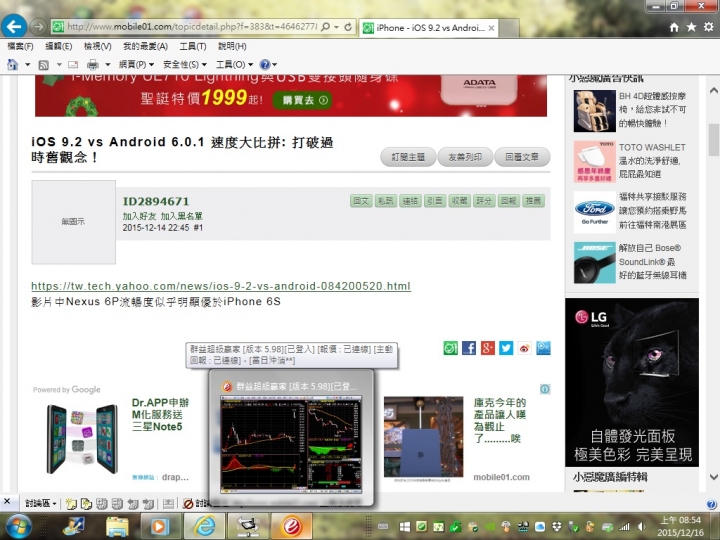The height and width of the screenshot is (540, 720).
Task: Expand the RSS feeds dropdown arrow
Action: click(59, 64)
